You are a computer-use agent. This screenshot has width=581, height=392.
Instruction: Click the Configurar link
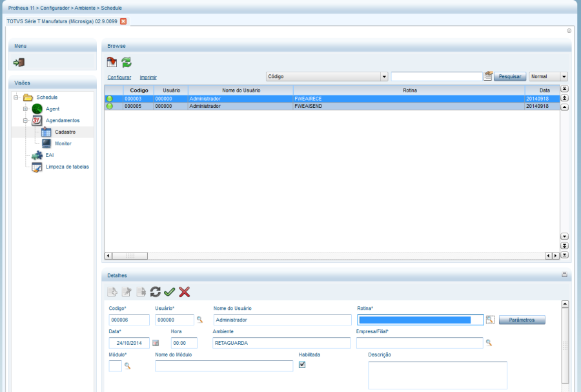click(119, 77)
